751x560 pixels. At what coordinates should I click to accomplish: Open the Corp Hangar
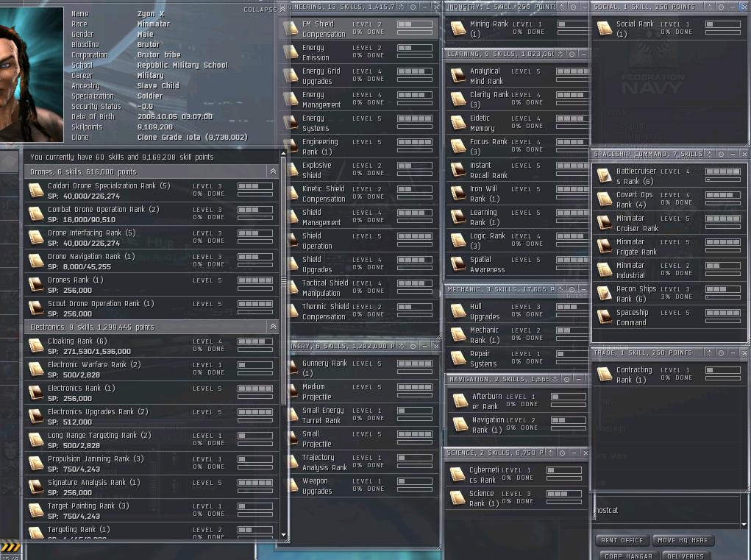coord(628,556)
